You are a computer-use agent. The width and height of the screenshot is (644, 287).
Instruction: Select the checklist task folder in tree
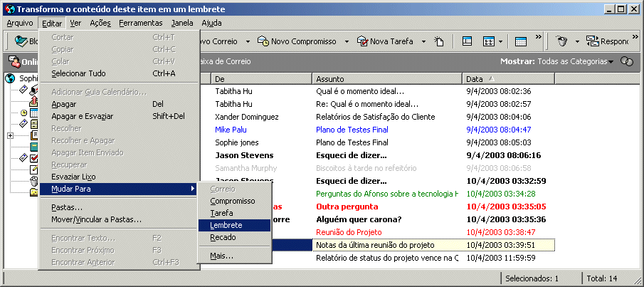point(34,157)
